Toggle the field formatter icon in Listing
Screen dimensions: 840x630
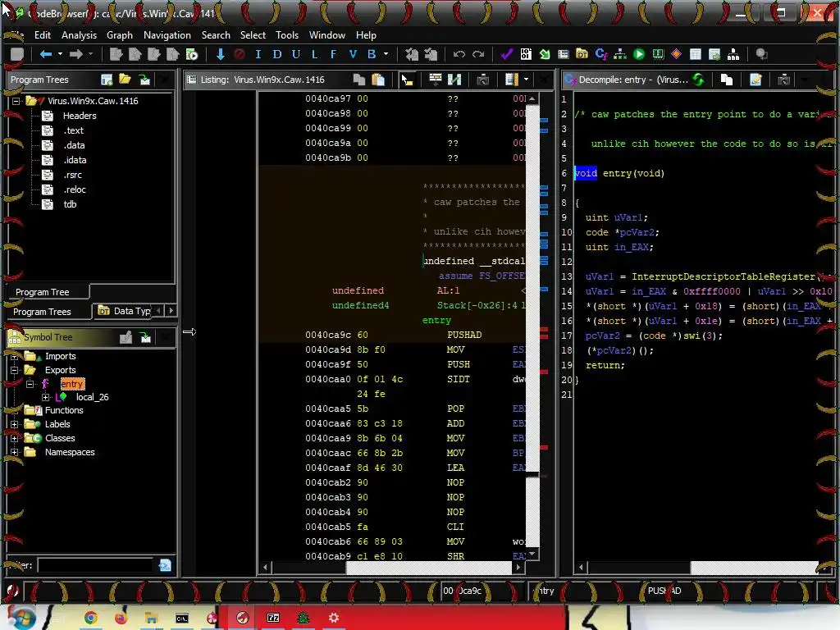tap(435, 80)
